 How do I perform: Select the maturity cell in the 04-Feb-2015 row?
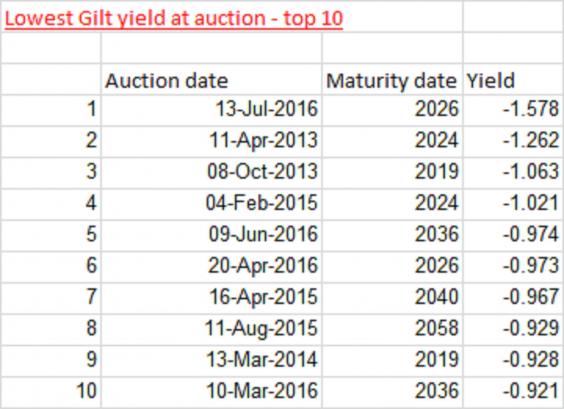point(392,205)
